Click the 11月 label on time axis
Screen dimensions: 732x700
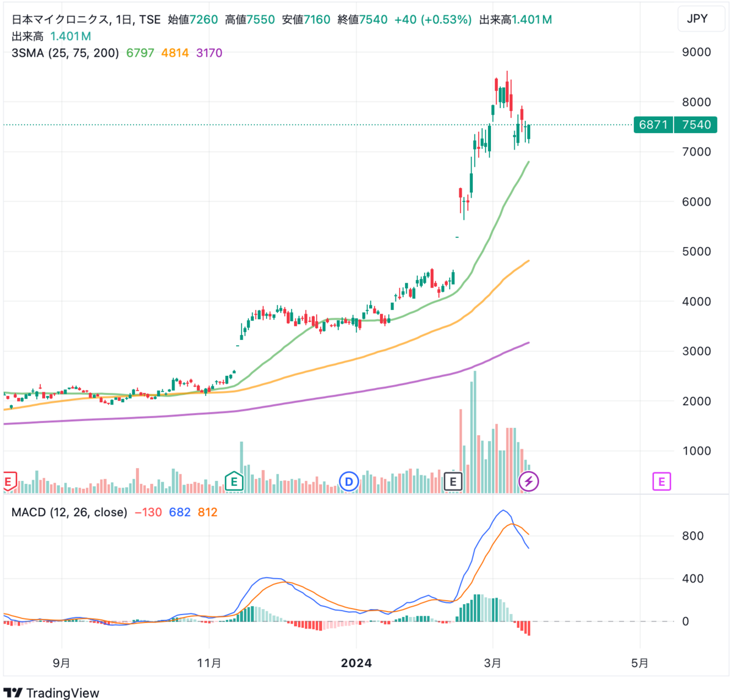click(209, 663)
